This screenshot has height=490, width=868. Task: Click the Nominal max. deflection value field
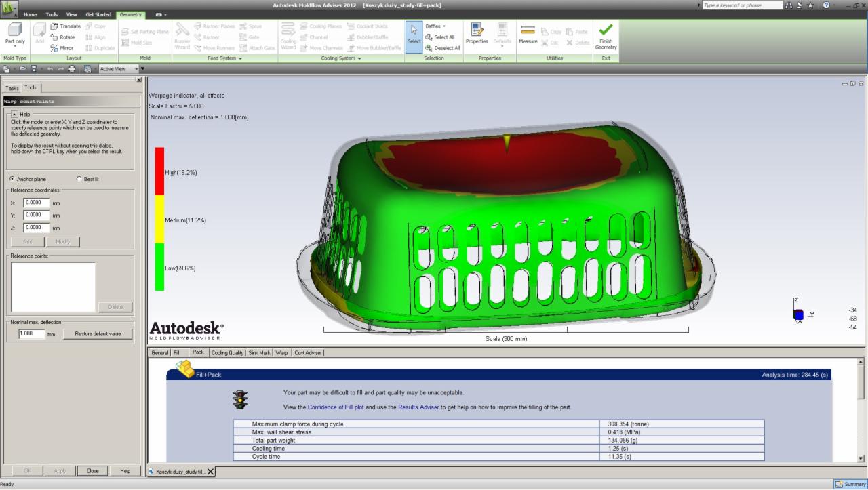(x=31, y=334)
